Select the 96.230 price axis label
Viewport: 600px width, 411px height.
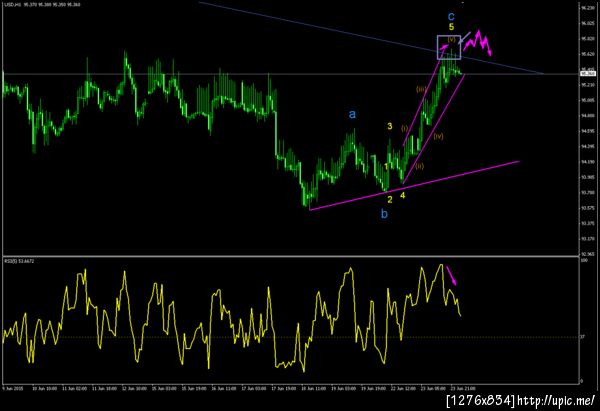pos(588,8)
